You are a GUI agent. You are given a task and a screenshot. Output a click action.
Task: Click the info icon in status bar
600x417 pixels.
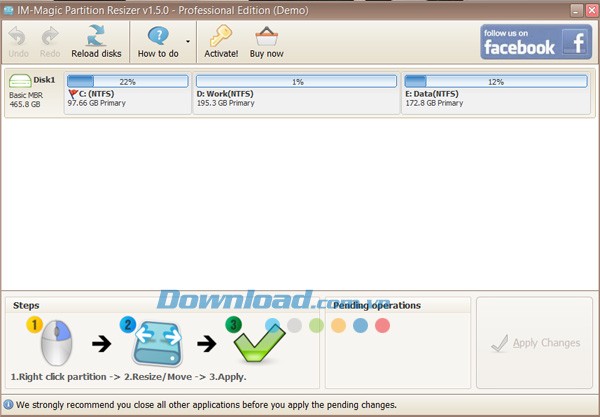8,405
